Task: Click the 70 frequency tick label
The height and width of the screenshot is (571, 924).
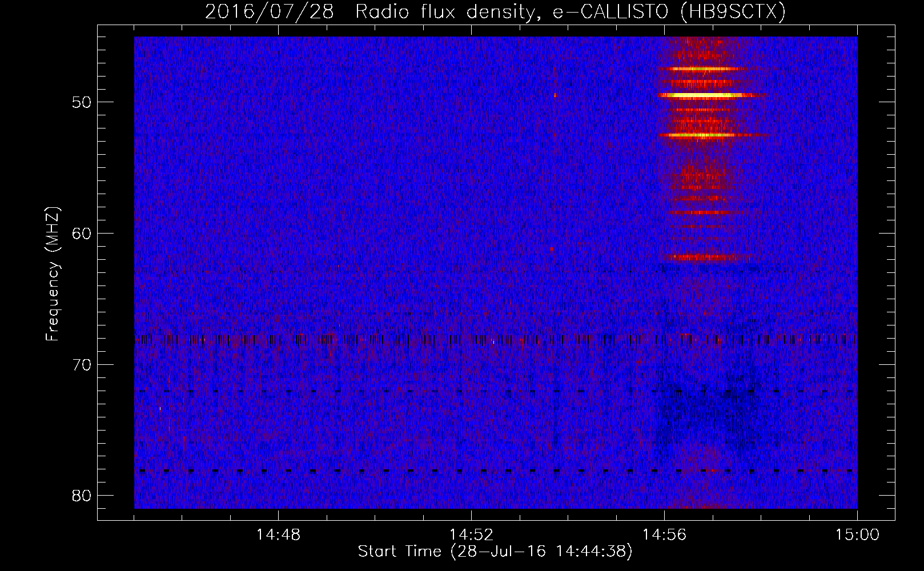Action: coord(82,364)
